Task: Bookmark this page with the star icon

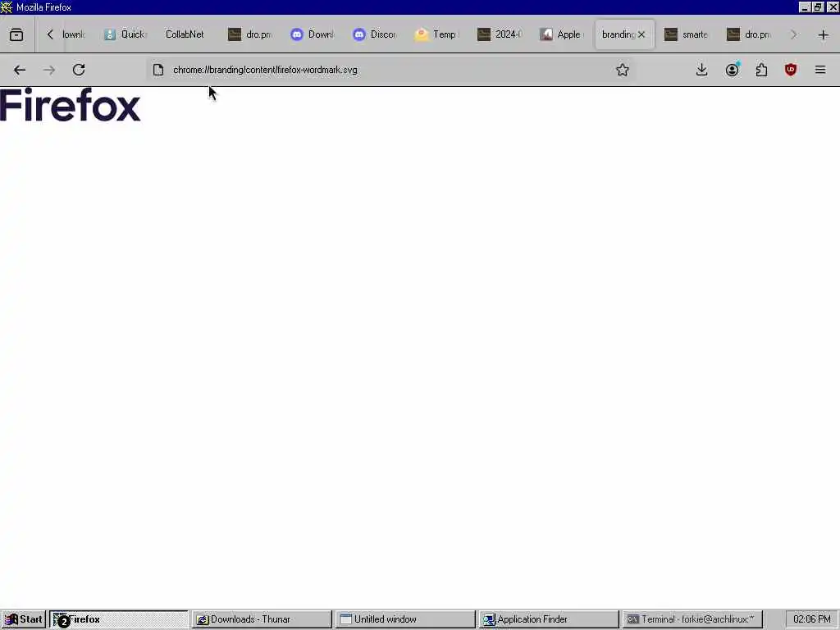Action: tap(622, 70)
